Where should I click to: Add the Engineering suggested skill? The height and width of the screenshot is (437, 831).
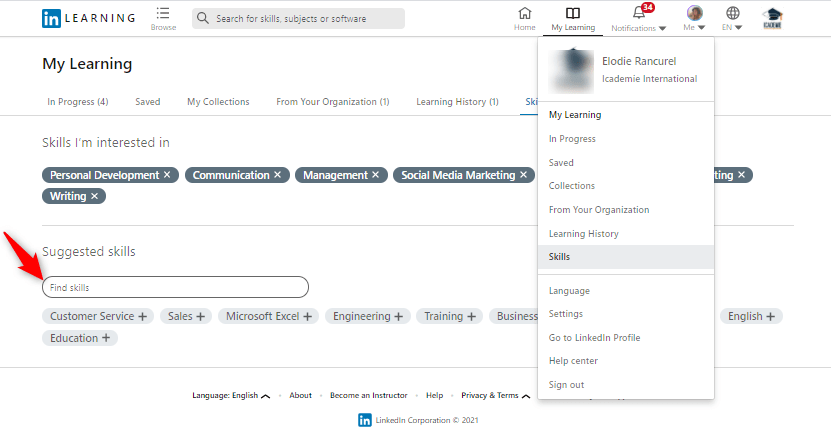pos(399,316)
